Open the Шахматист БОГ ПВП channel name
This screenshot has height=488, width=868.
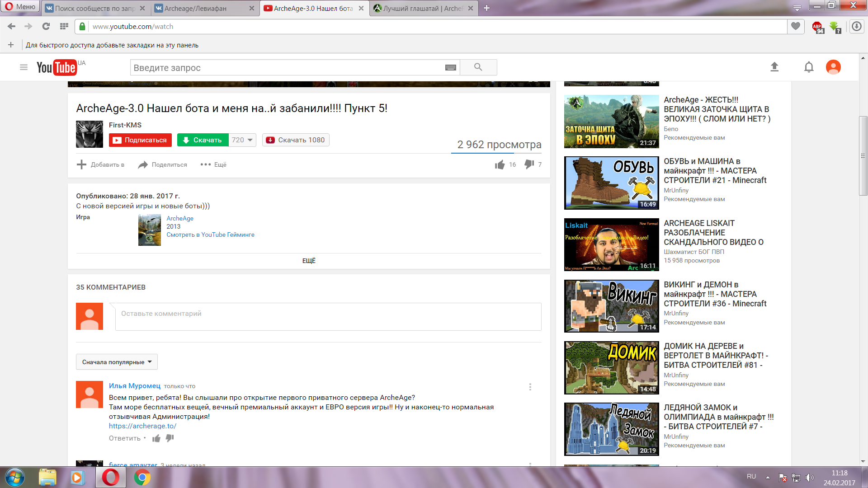point(693,252)
